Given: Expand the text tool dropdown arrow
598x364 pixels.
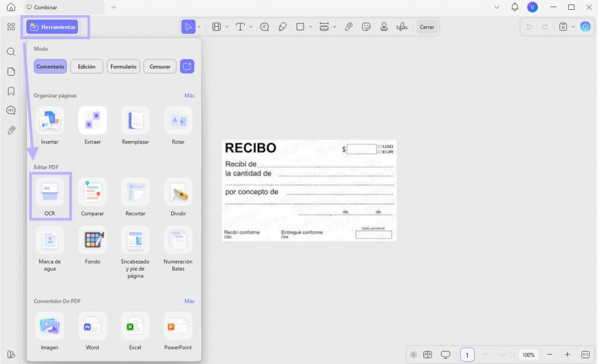Looking at the screenshot, I should pos(251,27).
